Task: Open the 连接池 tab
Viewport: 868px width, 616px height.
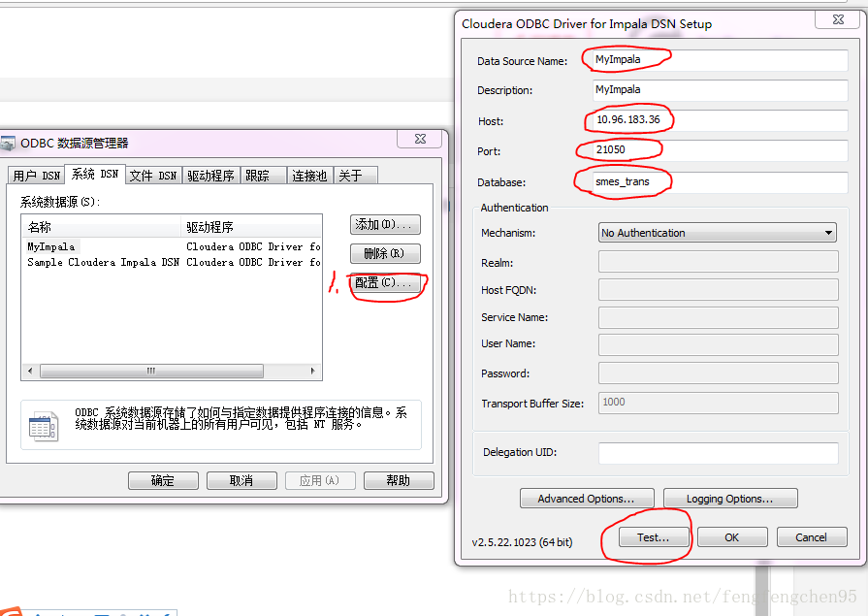Action: point(309,176)
